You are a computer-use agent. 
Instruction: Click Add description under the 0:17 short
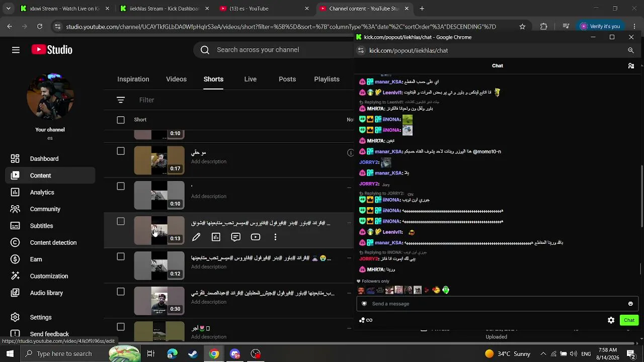tap(209, 161)
